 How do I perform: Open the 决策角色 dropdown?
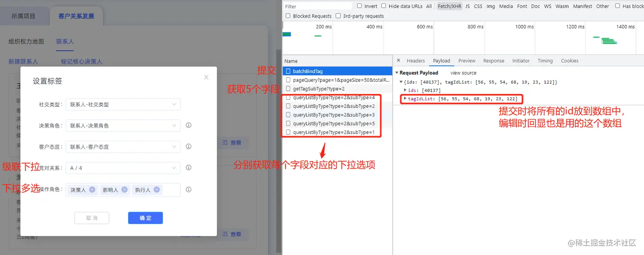click(123, 125)
